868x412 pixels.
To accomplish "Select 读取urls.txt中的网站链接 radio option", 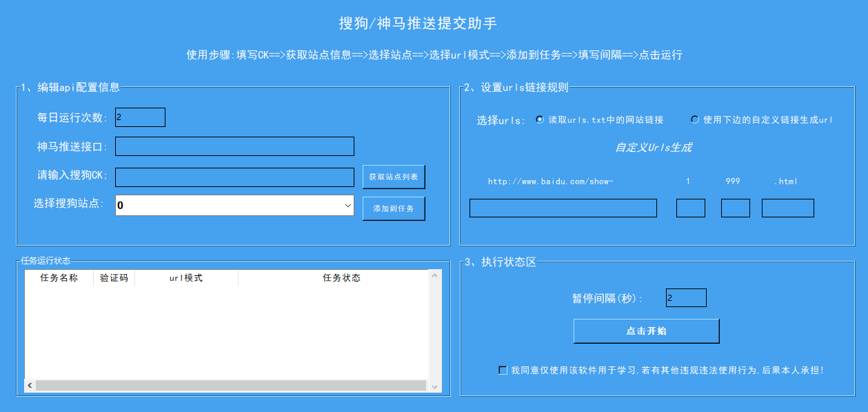I will tap(600, 119).
